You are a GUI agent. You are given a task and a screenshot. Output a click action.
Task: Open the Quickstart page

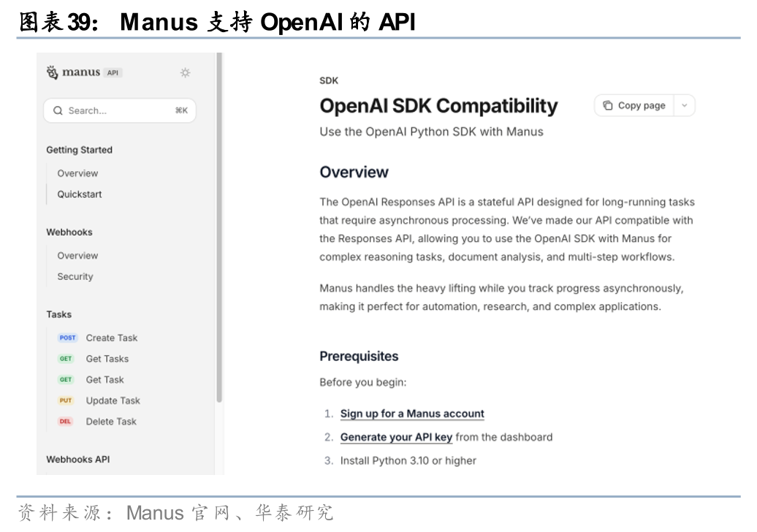coord(80,194)
